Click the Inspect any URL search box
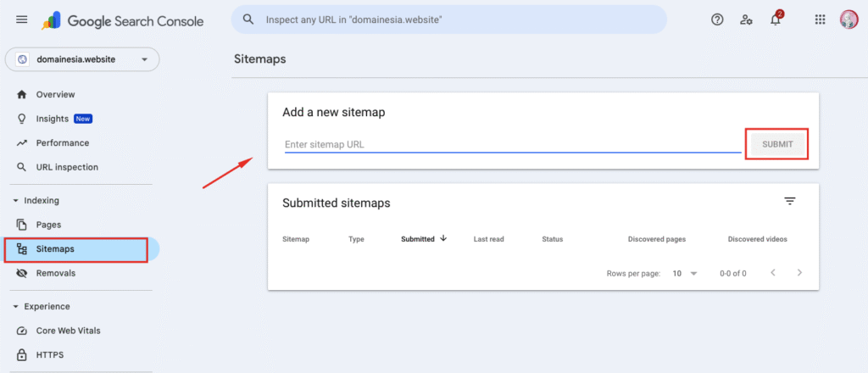The height and width of the screenshot is (373, 868). (449, 19)
